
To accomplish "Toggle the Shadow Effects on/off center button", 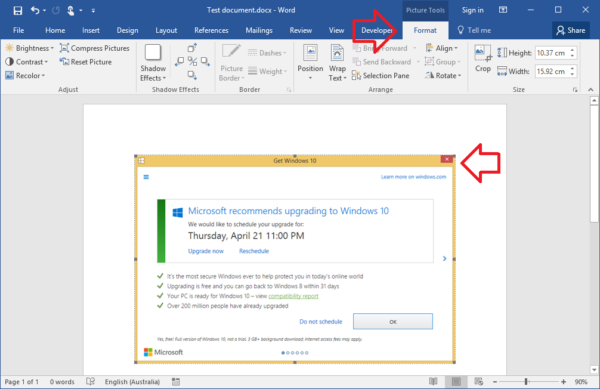I will (x=192, y=61).
